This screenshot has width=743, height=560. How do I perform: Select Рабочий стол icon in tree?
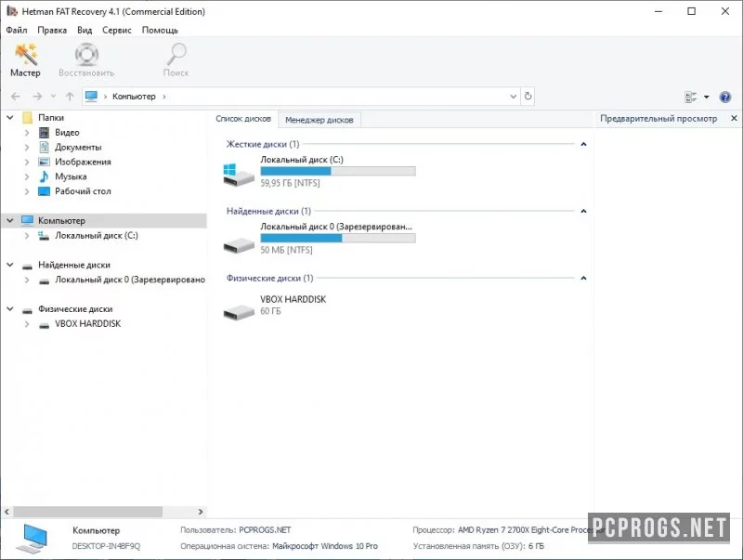point(44,191)
